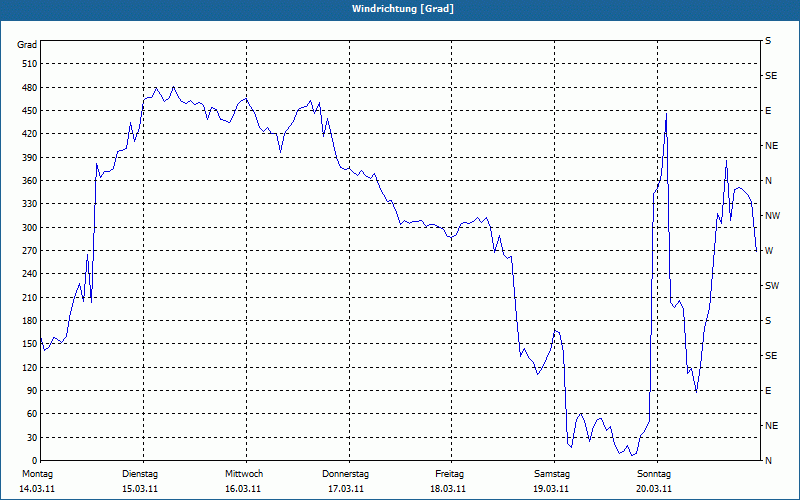Pick the 300 y-axis value
The height and width of the screenshot is (500, 800).
click(x=30, y=228)
